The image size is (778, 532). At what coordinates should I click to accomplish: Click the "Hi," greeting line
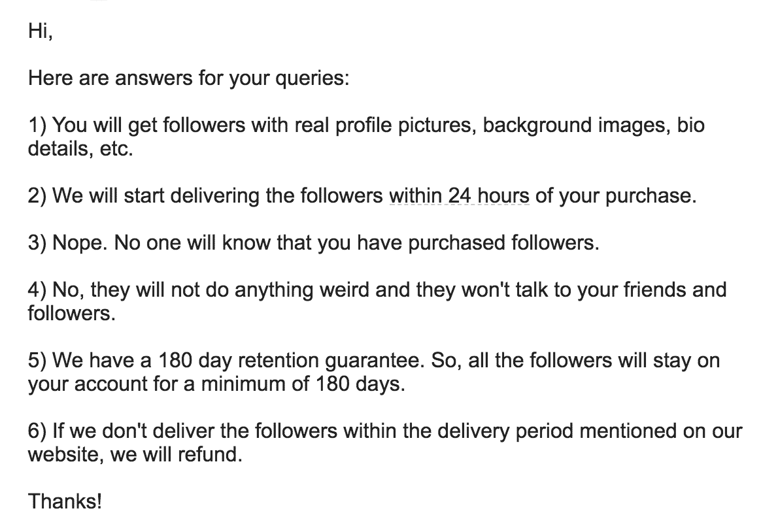coord(40,31)
